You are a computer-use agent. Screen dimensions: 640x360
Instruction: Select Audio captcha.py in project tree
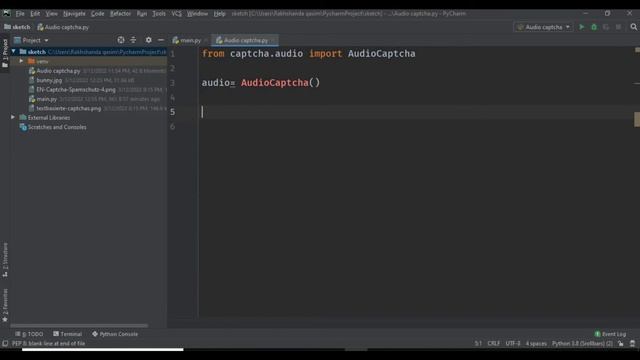tap(58, 71)
